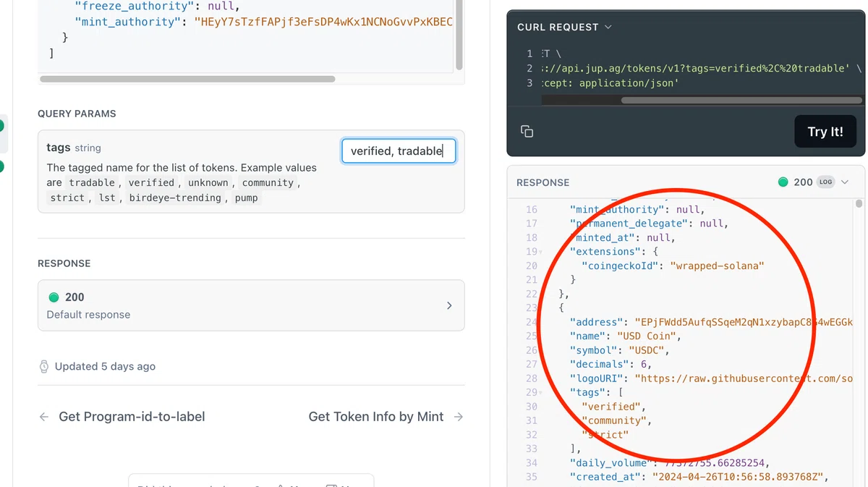Click the api.jup.ag URL in the cURL request
Screen dimensions: 868x487
pyautogui.click(x=694, y=68)
